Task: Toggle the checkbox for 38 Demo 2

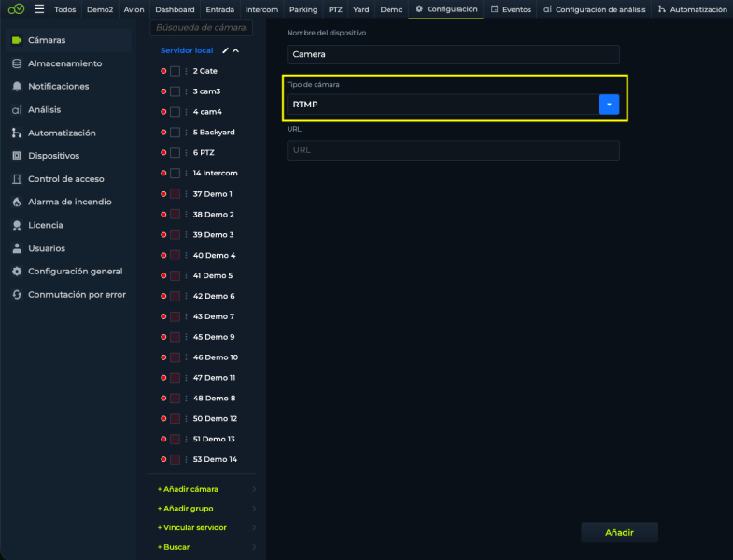Action: [x=175, y=215]
